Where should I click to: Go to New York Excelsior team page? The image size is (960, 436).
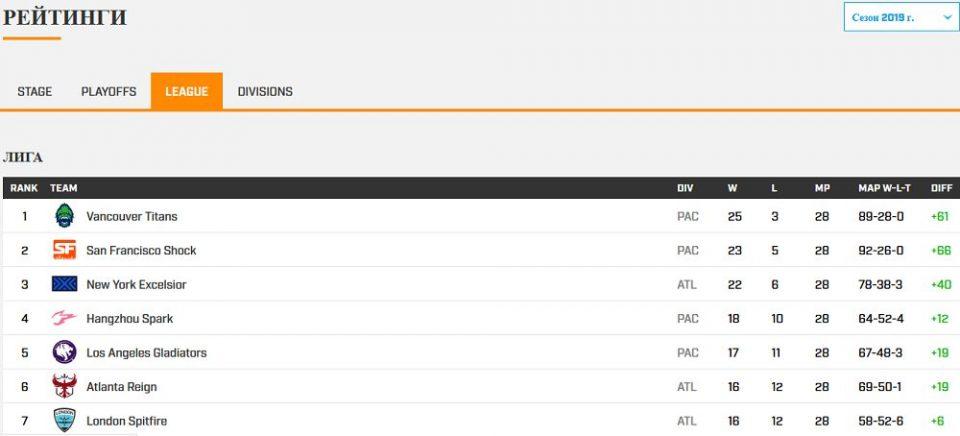tap(136, 285)
